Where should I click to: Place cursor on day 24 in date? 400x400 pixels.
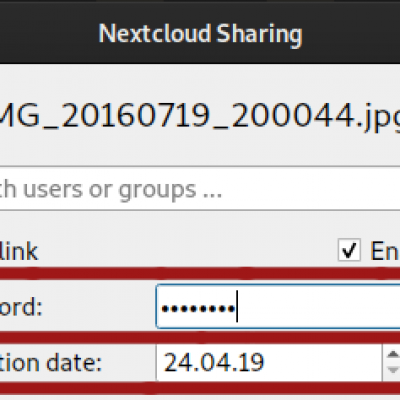pyautogui.click(x=176, y=363)
